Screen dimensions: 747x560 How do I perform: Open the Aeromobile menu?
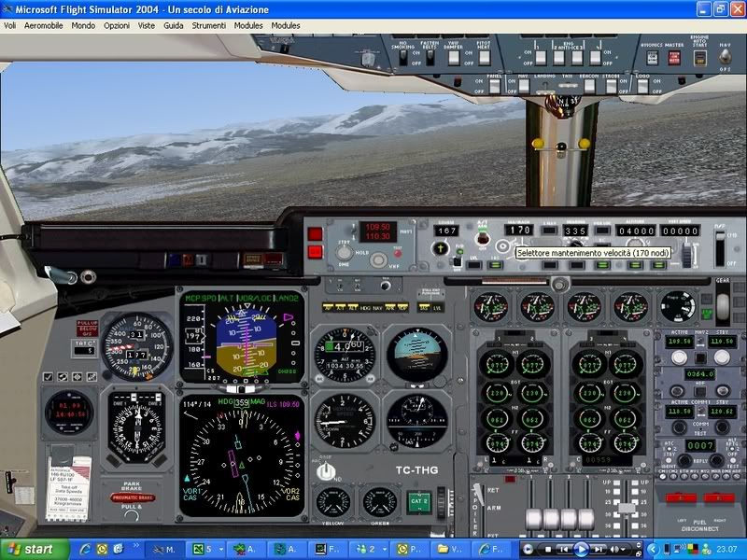tap(43, 26)
